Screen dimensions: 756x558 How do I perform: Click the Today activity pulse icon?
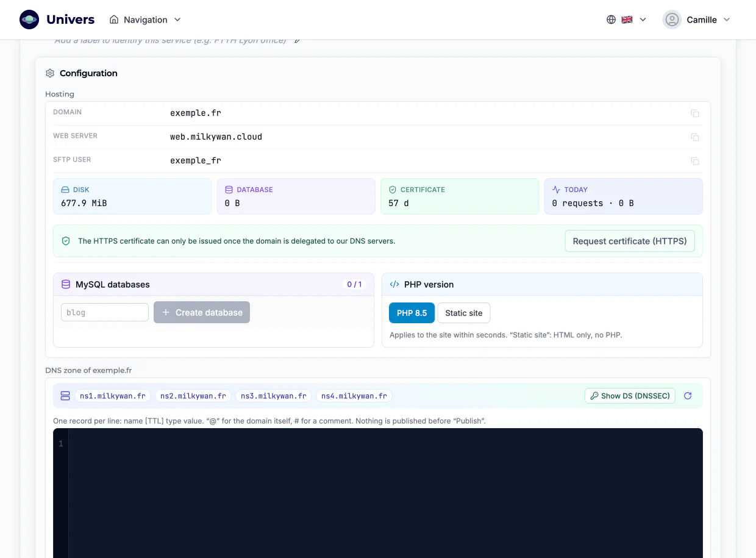point(556,190)
